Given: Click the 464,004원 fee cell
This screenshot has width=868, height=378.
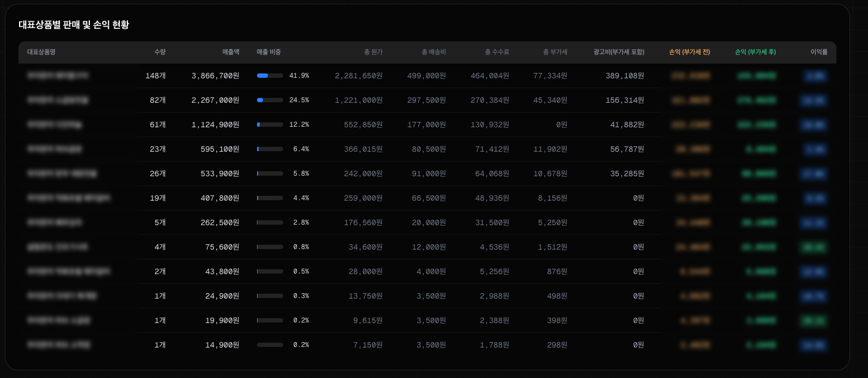Looking at the screenshot, I should coord(490,76).
